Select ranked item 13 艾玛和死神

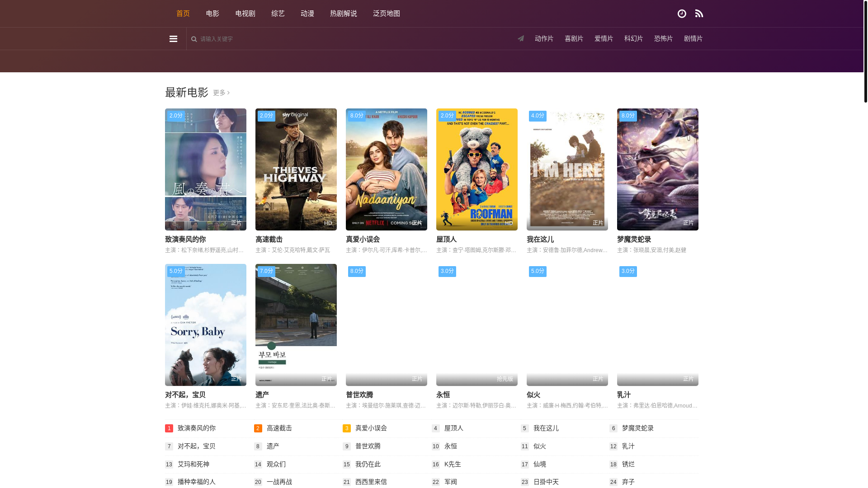(x=193, y=465)
